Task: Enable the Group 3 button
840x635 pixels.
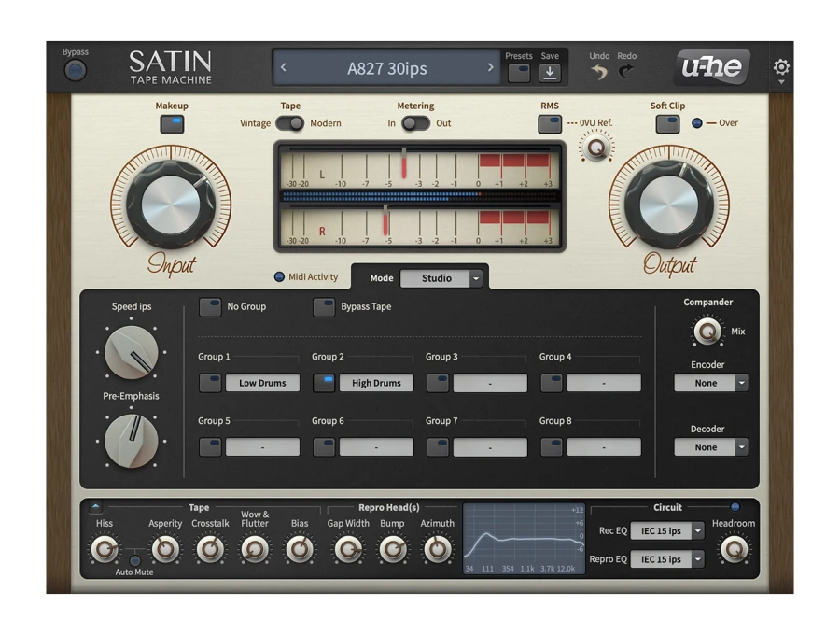Action: coord(438,383)
